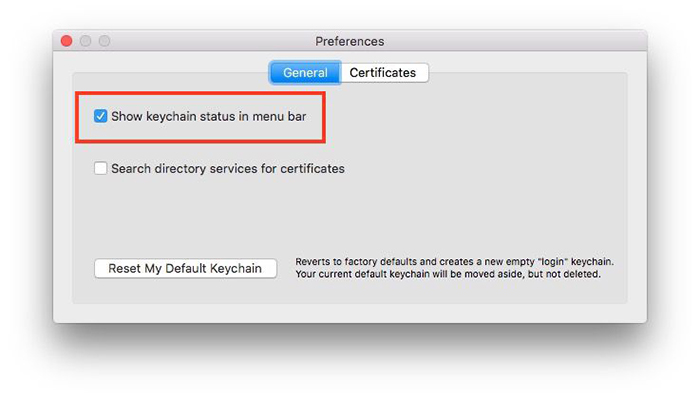Click the empty unchecked checkbox square
Screen dimensions: 700x399
(100, 168)
